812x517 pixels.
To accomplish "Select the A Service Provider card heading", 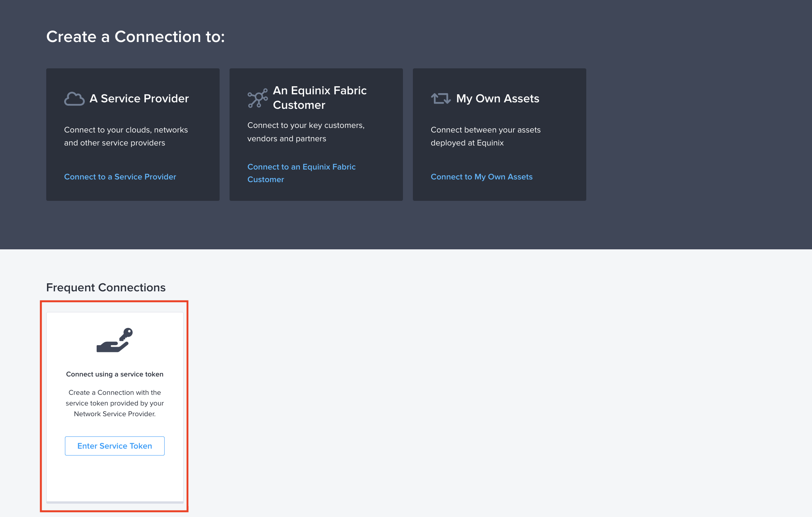I will pyautogui.click(x=139, y=99).
